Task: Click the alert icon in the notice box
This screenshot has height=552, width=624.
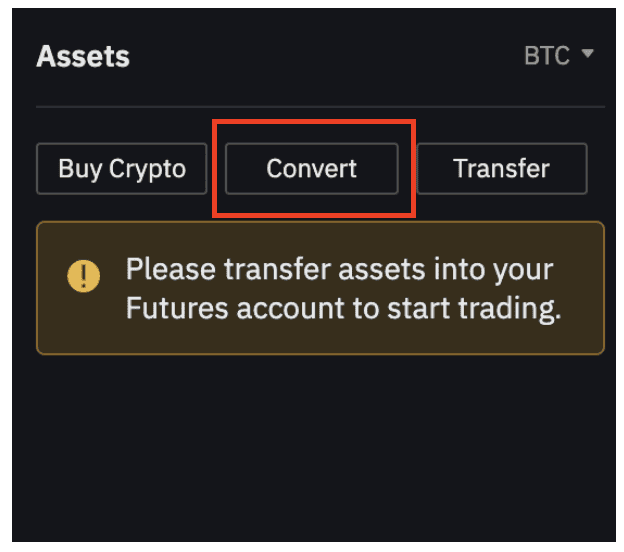Action: (x=83, y=274)
